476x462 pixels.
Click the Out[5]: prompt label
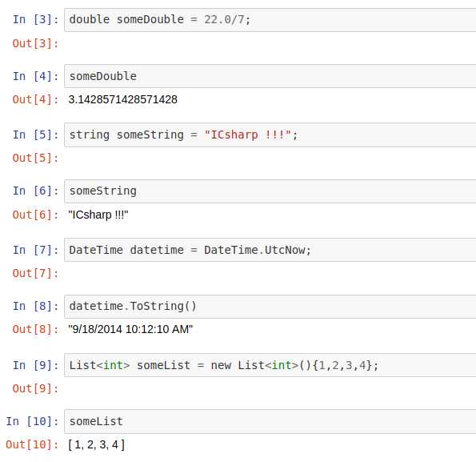point(35,159)
